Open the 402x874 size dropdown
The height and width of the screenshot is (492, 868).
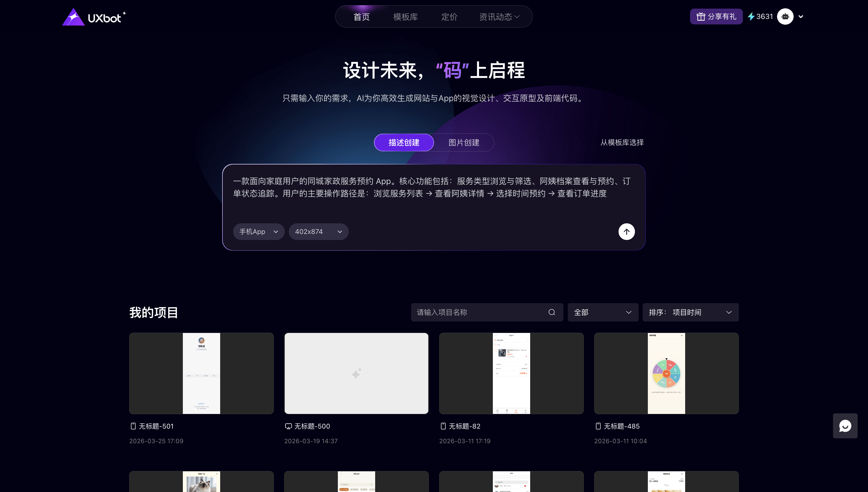(x=318, y=231)
